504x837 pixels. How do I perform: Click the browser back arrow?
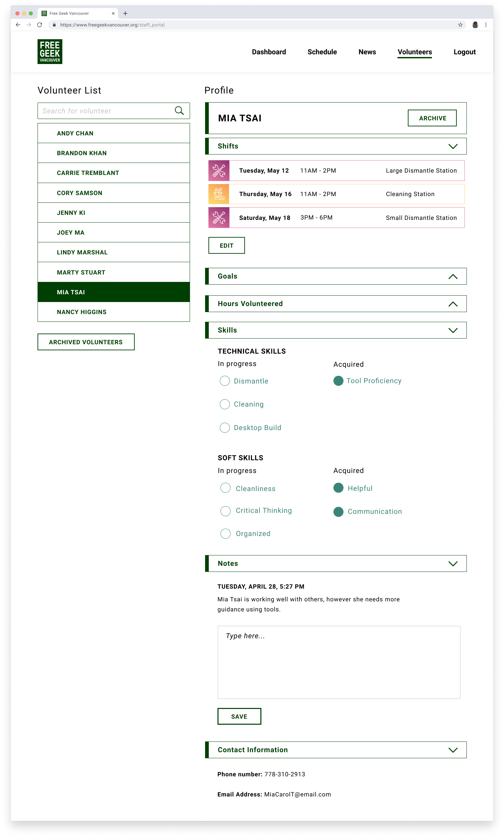click(18, 25)
